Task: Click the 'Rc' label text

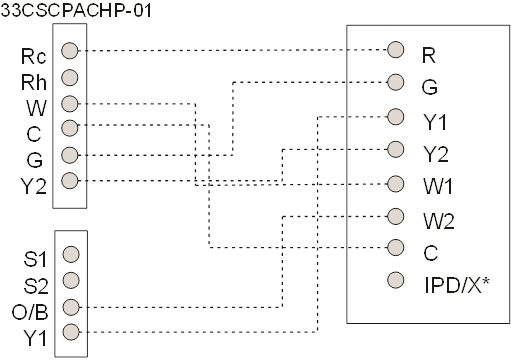Action: 33,56
